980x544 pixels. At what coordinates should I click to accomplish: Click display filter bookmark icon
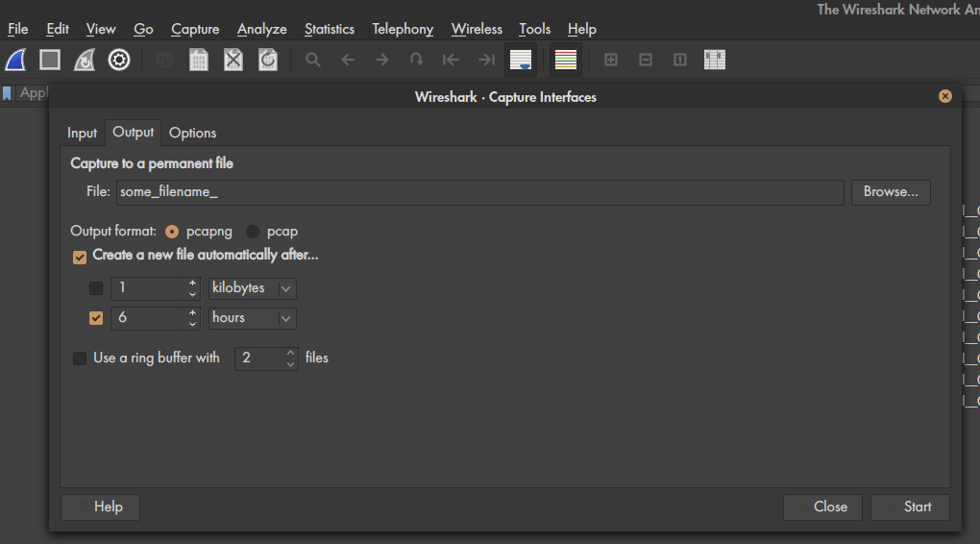point(7,93)
